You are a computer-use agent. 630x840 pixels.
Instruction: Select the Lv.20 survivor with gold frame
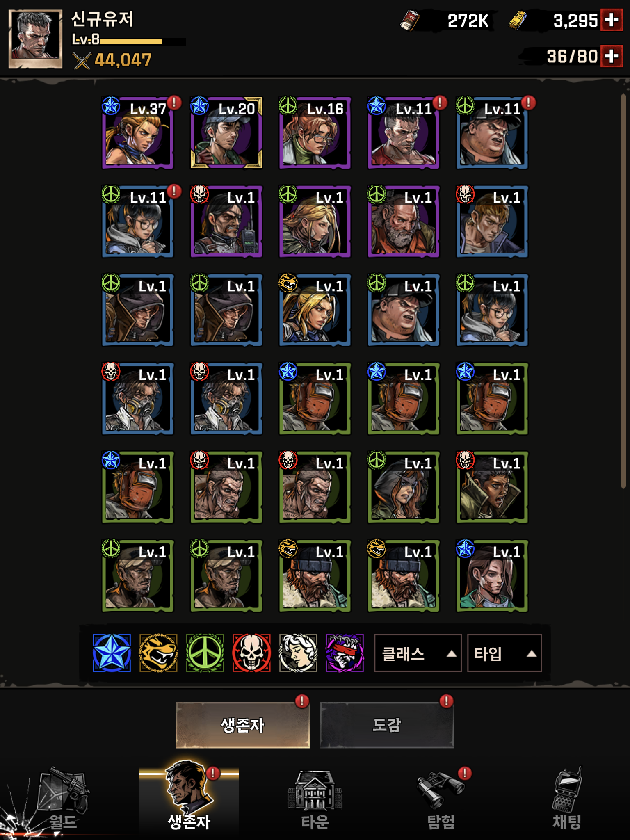click(226, 132)
